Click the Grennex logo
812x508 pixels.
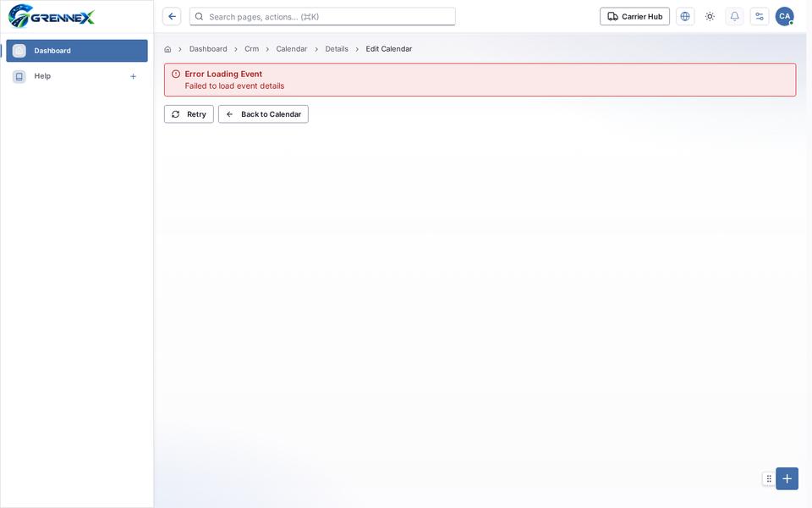52,16
